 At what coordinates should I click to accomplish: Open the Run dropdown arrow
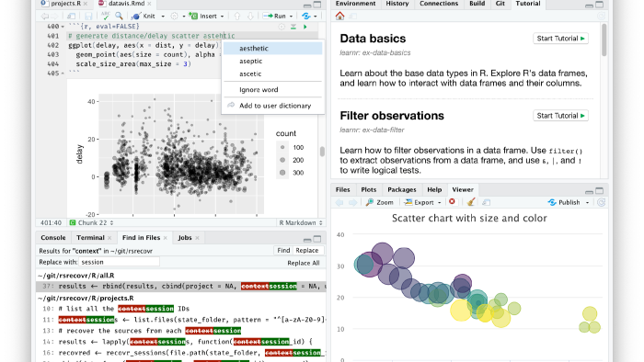[x=292, y=17]
